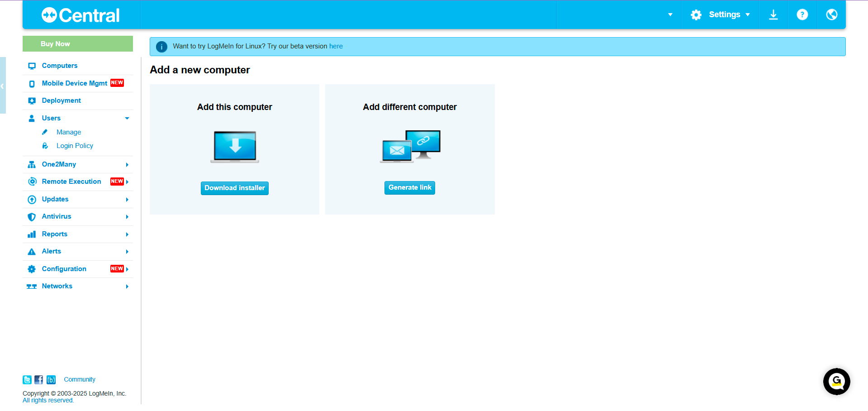Expand the One2Many submenu arrow
Viewport: 868px width, 411px height.
pyautogui.click(x=127, y=165)
